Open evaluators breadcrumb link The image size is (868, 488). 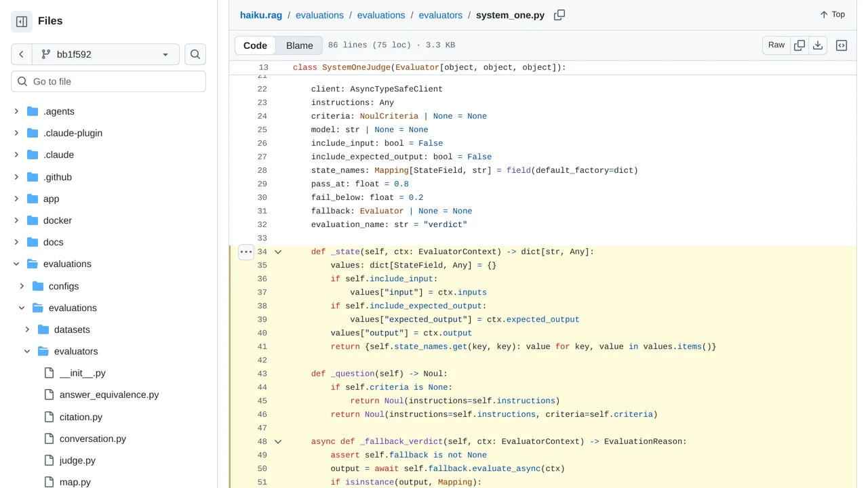441,15
